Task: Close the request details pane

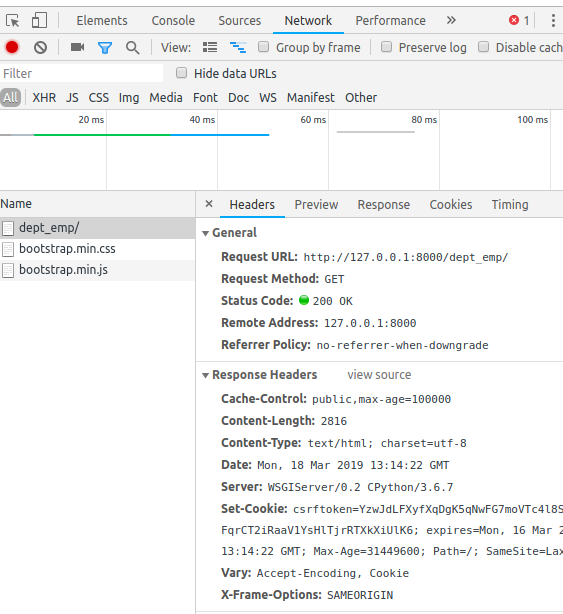Action: pyautogui.click(x=209, y=204)
